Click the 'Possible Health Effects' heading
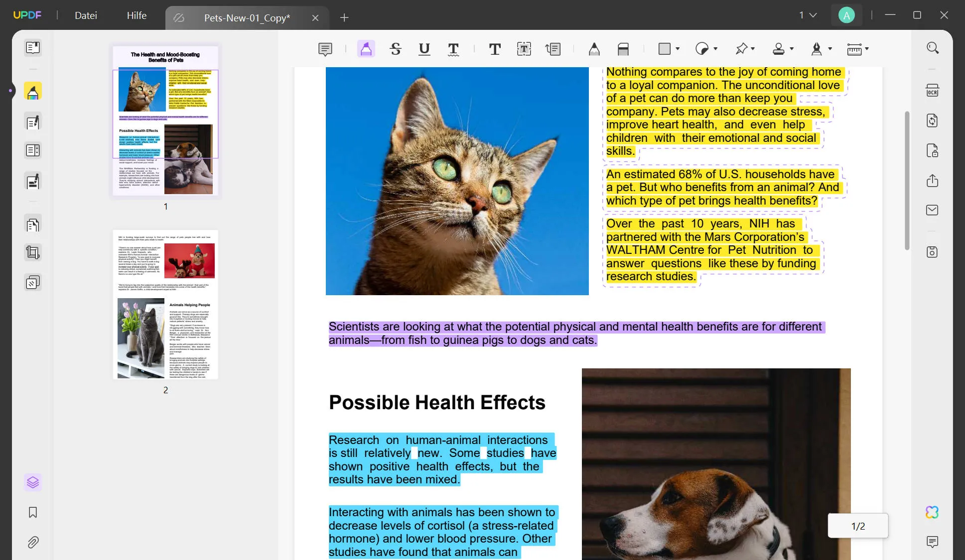The width and height of the screenshot is (965, 560). (437, 402)
